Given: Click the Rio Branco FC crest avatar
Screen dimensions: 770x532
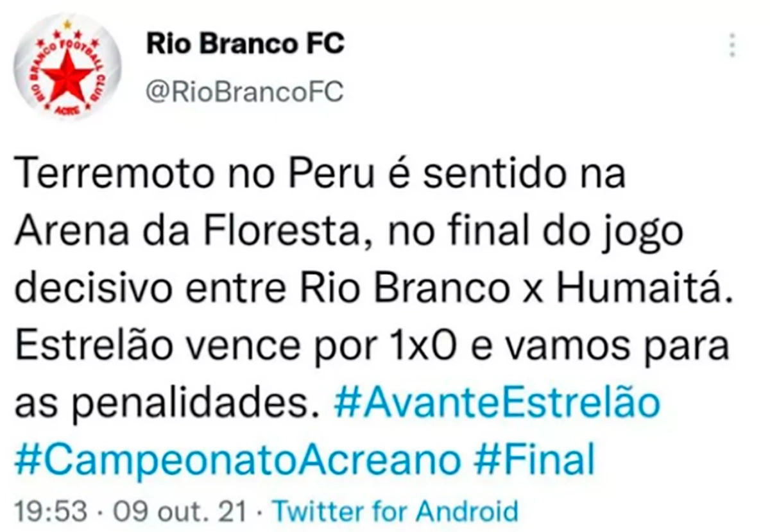Looking at the screenshot, I should [x=67, y=66].
